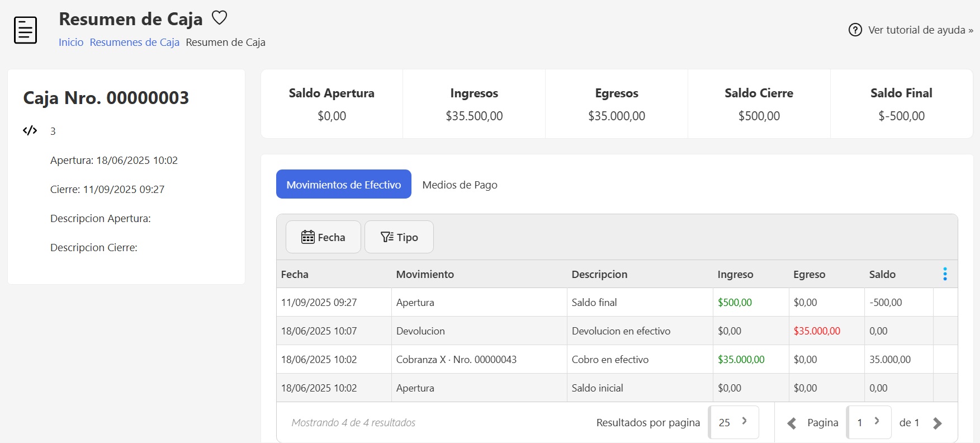Sort by the Saldo column header
This screenshot has width=980, height=443.
click(x=882, y=275)
